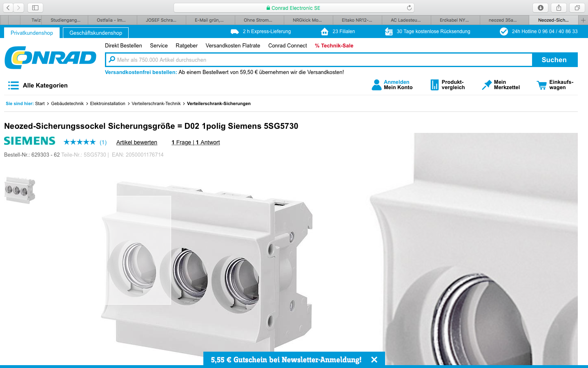Open the 1 Frage 1 Antwort link
588x368 pixels.
click(x=195, y=142)
